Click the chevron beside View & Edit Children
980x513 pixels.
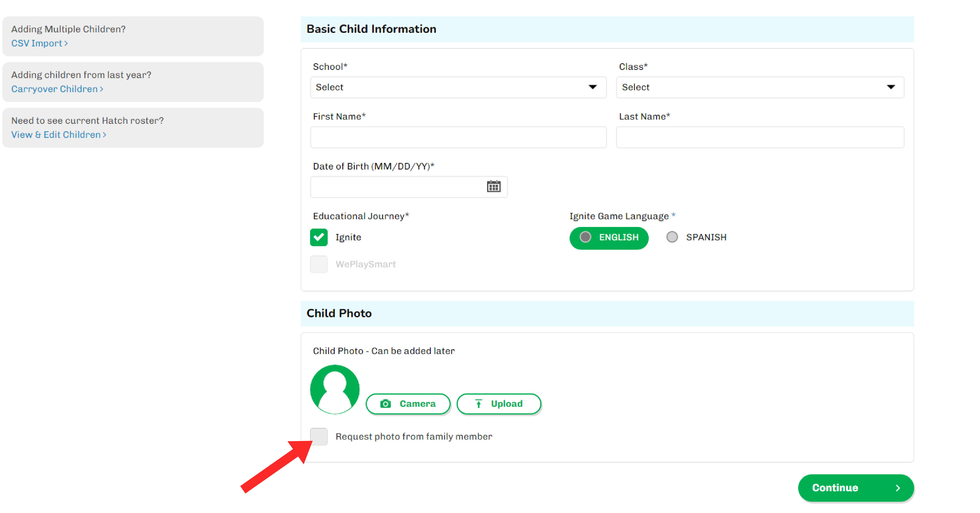[105, 135]
